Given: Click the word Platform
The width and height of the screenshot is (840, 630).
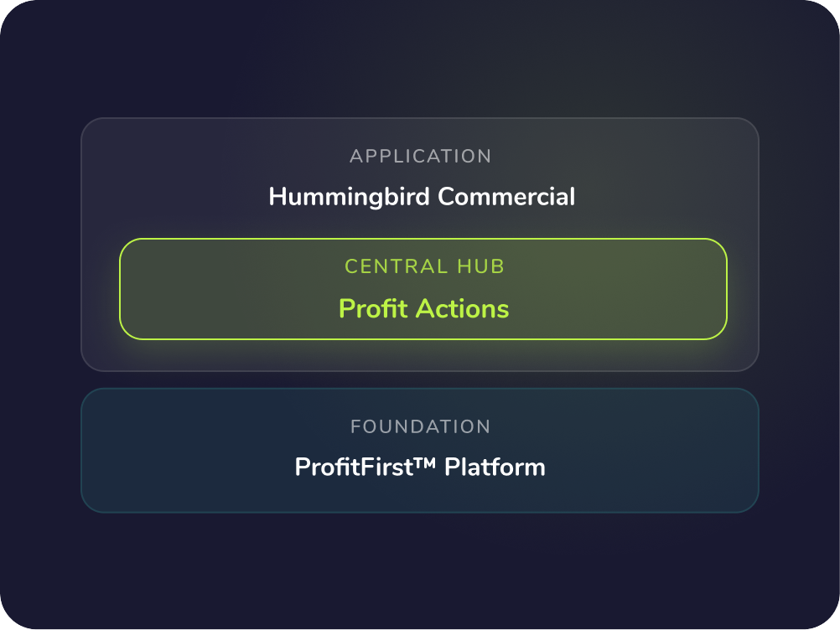Looking at the screenshot, I should coord(495,467).
